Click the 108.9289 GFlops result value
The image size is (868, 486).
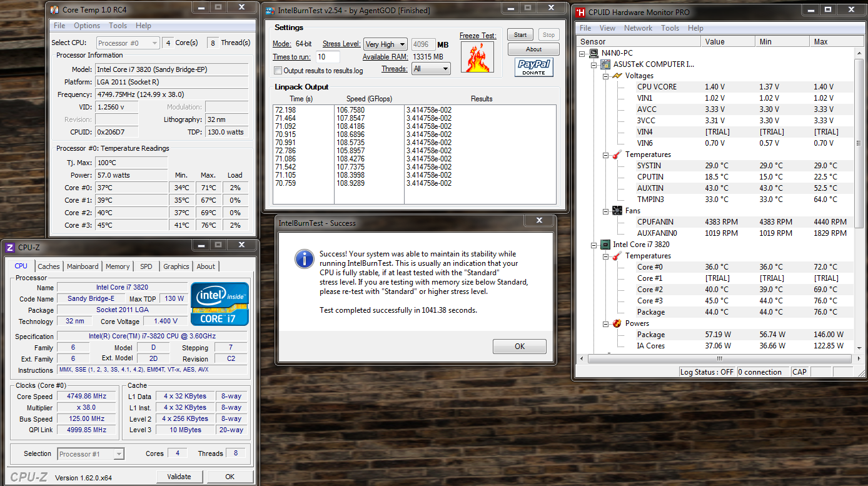(351, 183)
